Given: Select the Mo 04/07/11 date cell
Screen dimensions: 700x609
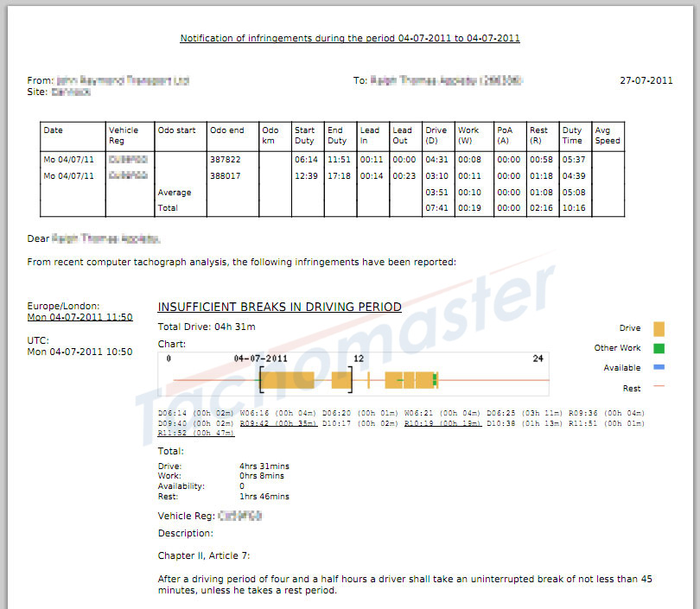Looking at the screenshot, I should (71, 159).
